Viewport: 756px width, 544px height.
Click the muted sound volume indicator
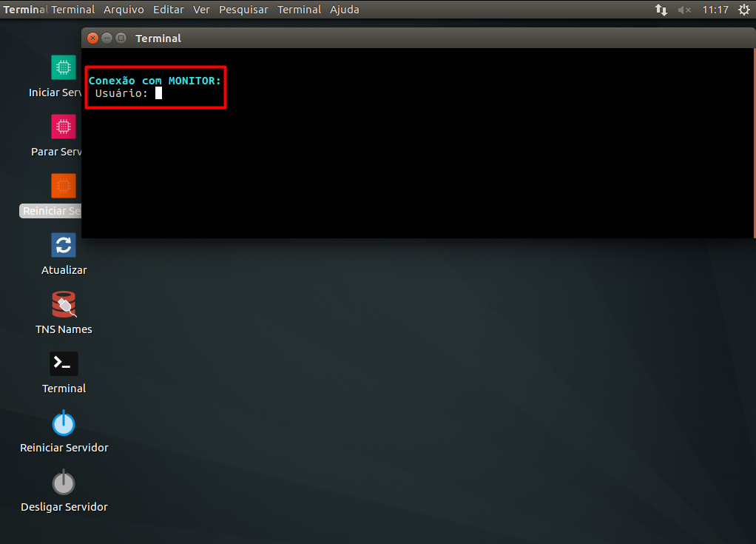click(x=684, y=10)
